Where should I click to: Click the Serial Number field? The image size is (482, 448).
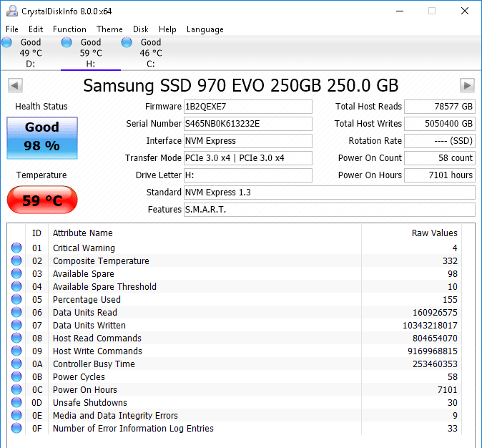247,124
